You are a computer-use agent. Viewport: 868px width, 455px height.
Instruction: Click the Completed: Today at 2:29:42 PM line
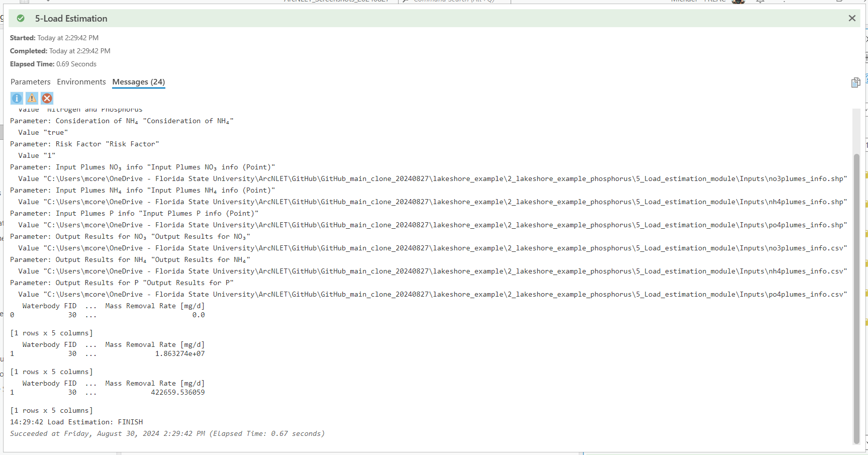click(x=60, y=51)
